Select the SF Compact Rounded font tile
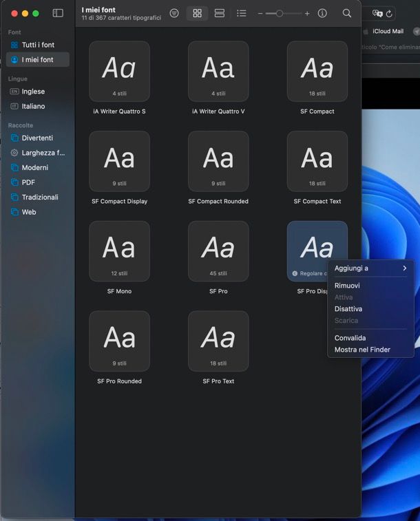Viewport: 420px width, 521px height. tap(218, 161)
